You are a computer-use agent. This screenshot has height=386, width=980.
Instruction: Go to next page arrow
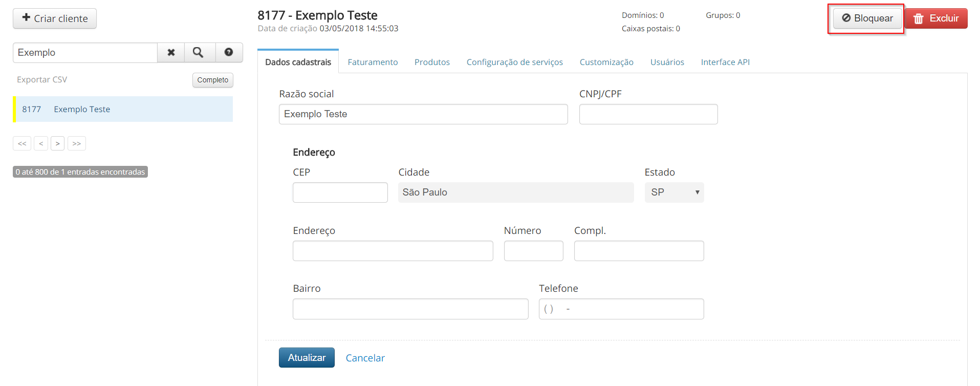tap(58, 143)
